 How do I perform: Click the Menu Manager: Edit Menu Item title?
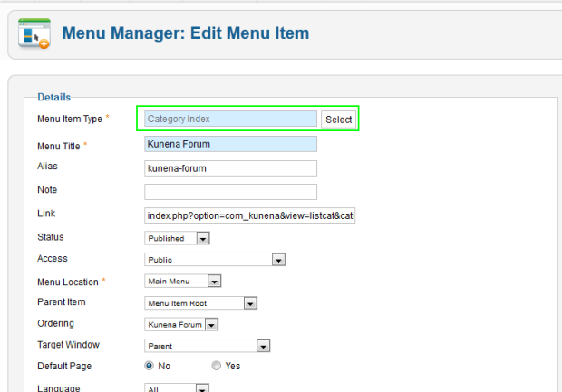pos(186,33)
